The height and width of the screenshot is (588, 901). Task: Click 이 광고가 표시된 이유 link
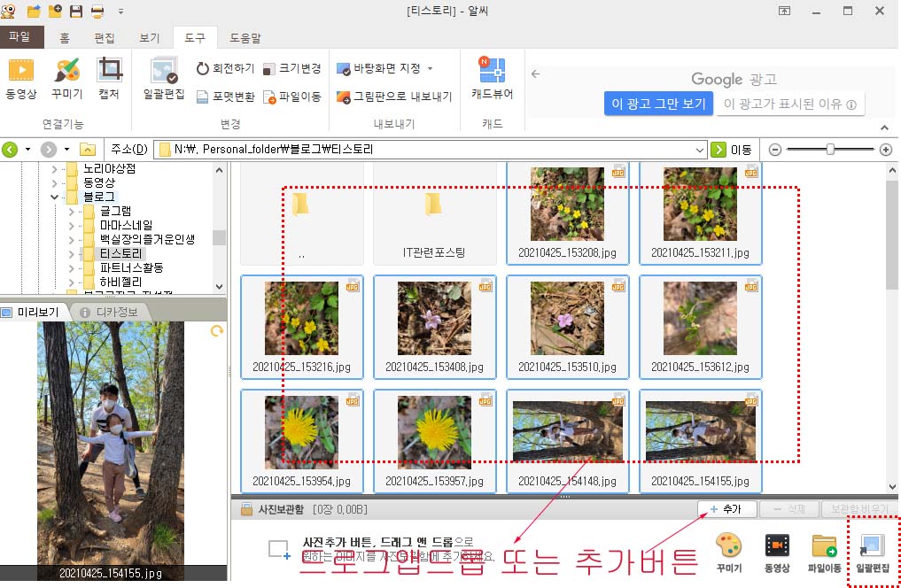tap(790, 104)
